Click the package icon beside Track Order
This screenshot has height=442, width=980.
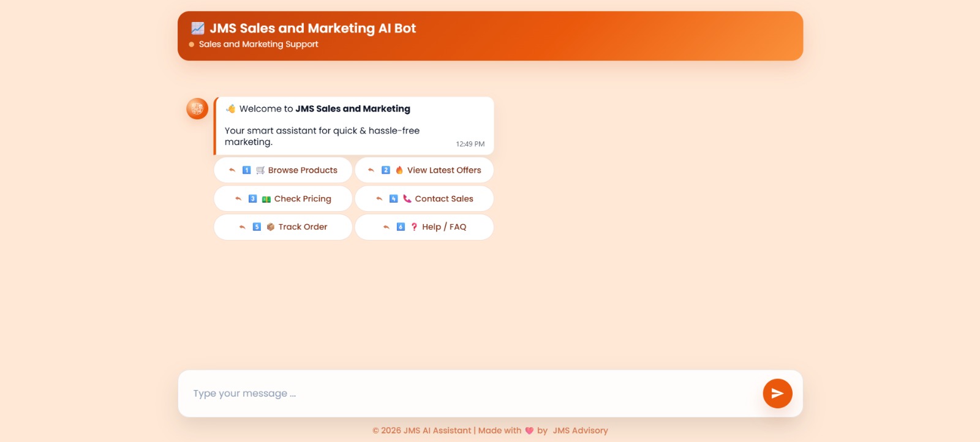(x=270, y=227)
